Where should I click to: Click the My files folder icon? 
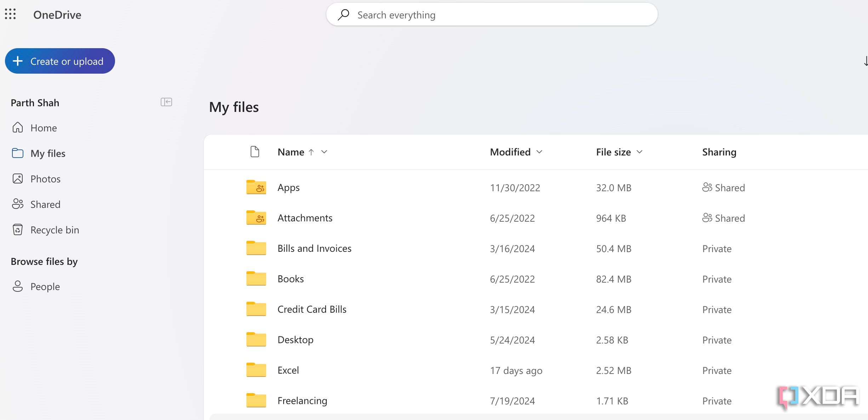tap(18, 153)
